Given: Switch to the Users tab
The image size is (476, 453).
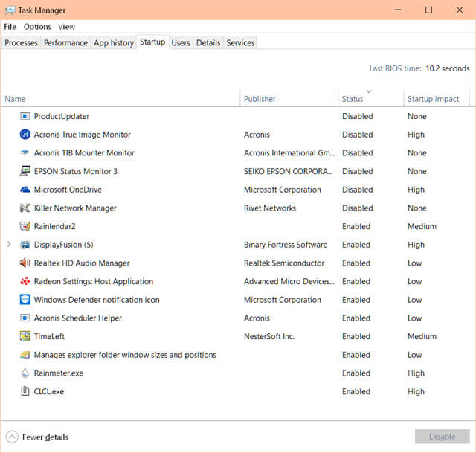Looking at the screenshot, I should click(181, 43).
